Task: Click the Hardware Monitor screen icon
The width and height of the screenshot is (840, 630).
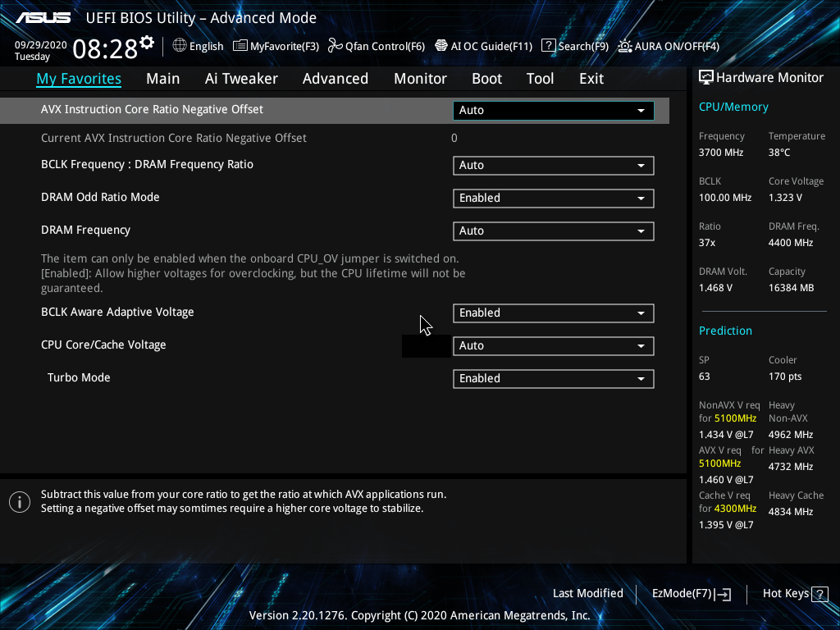Action: pos(706,78)
